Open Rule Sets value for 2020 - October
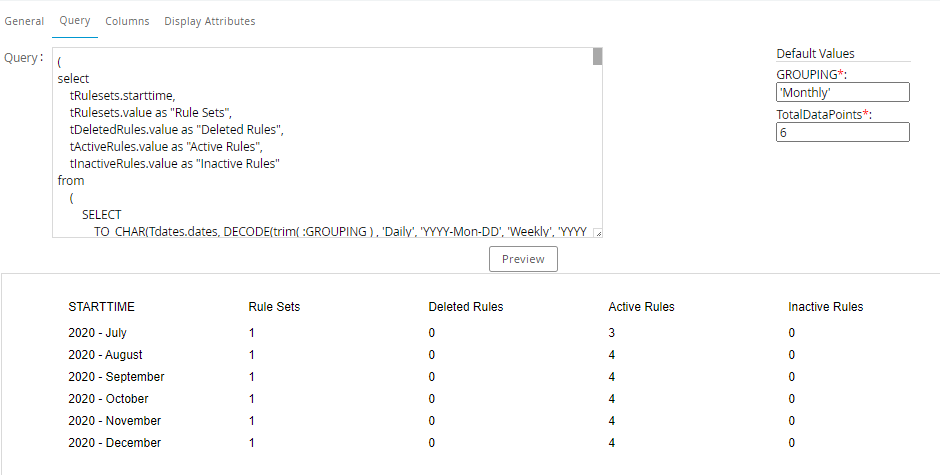940x475 pixels. point(252,399)
